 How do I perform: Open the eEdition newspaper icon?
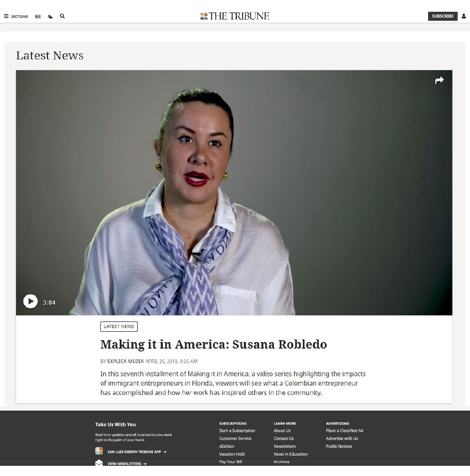38,16
